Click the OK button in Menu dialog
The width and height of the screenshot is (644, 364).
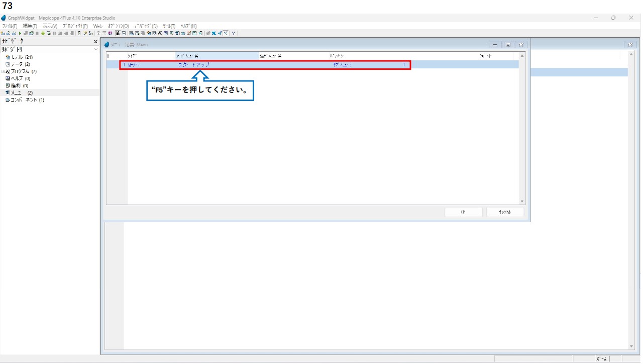(x=463, y=213)
